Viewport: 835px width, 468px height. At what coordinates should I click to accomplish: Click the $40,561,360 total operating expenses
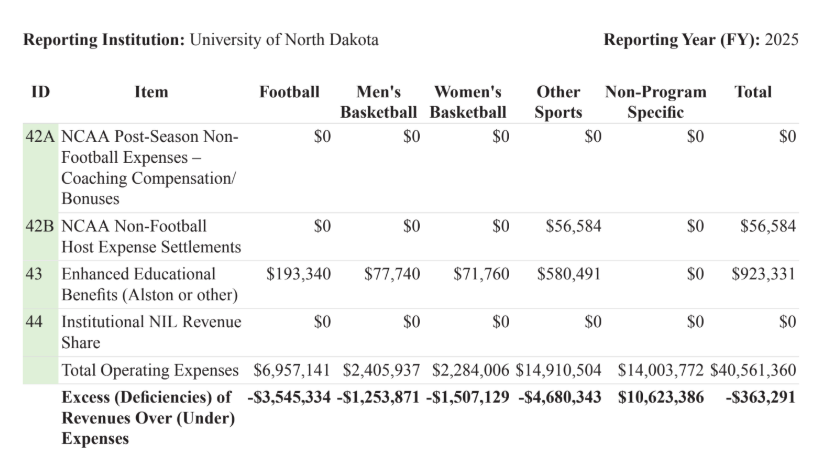pyautogui.click(x=753, y=371)
